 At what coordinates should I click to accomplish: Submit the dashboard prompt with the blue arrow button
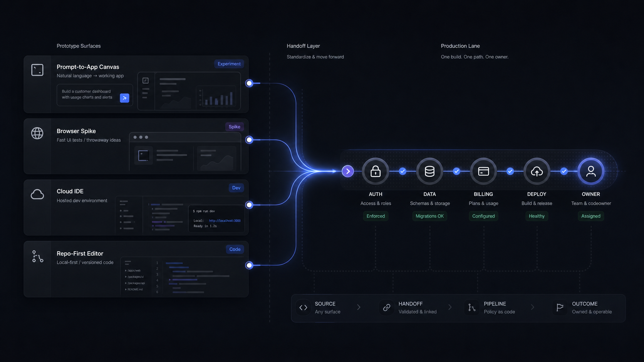(124, 98)
